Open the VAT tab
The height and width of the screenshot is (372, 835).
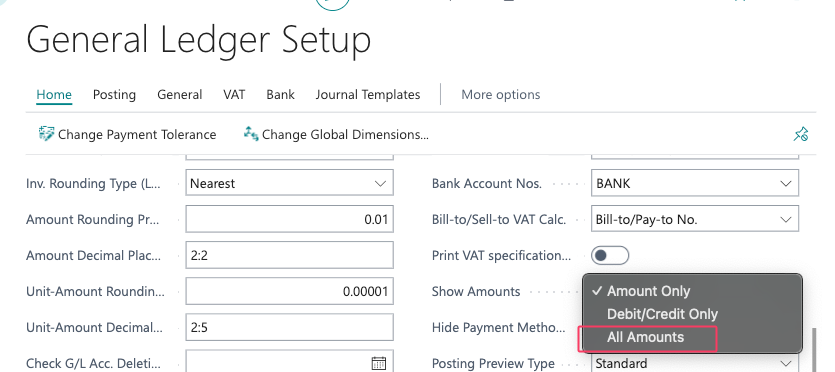[234, 95]
